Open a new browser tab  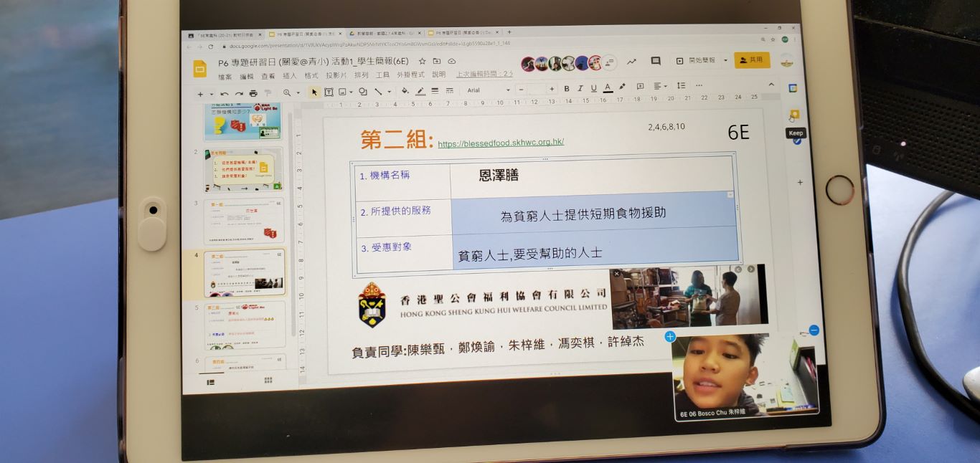[x=509, y=32]
